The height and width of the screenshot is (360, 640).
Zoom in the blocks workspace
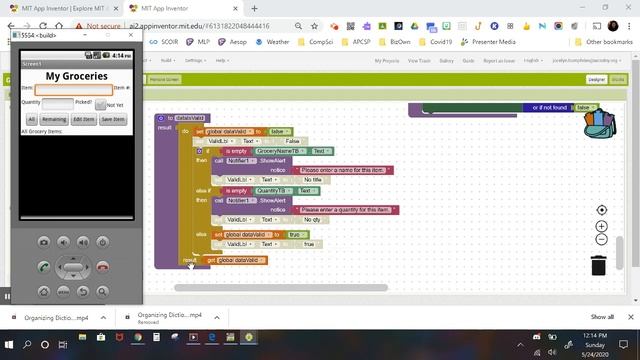601,226
